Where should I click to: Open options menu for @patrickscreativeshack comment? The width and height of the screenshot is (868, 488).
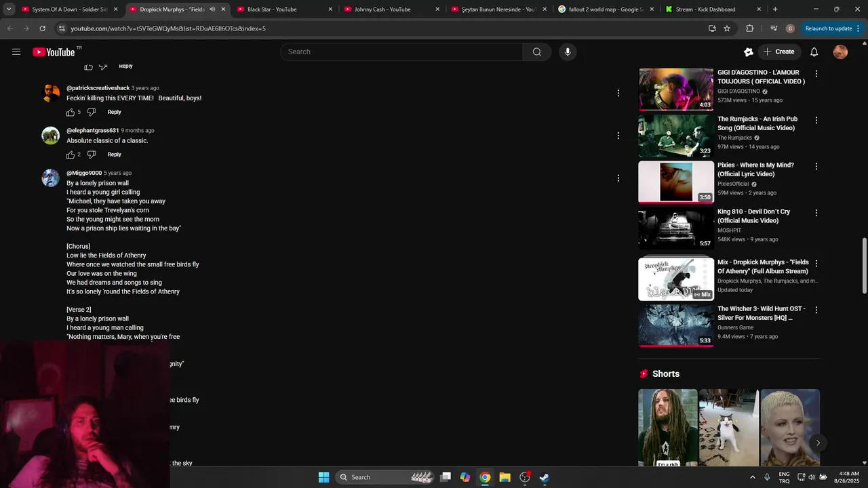(x=618, y=93)
